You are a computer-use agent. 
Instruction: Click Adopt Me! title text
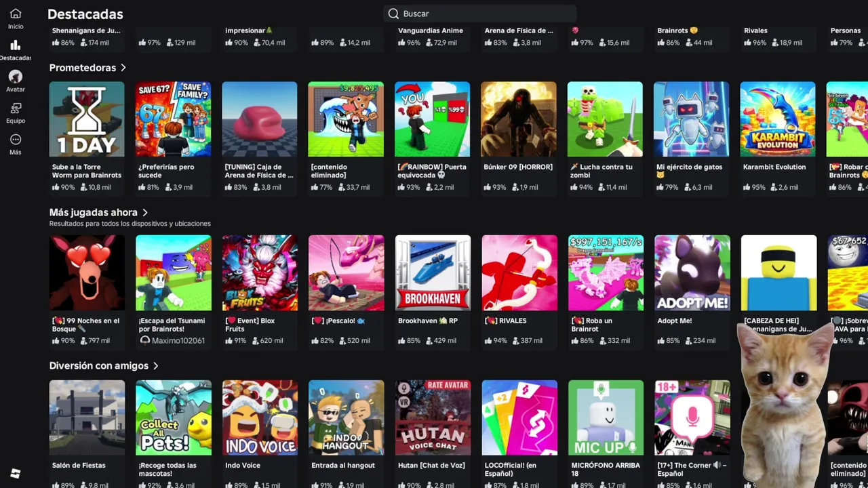pos(674,321)
